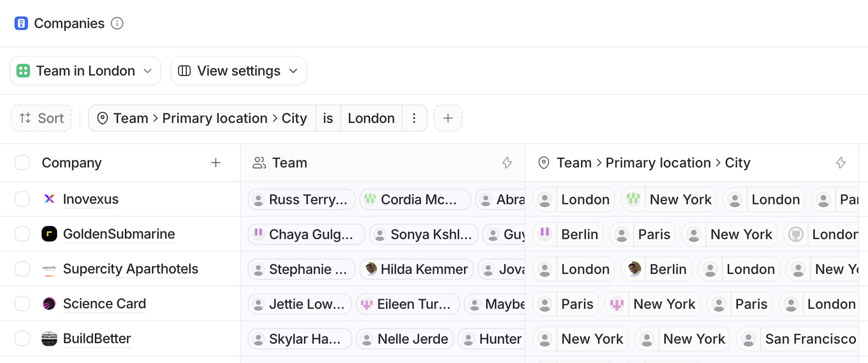868x363 pixels.
Task: Open the Team in London view dropdown
Action: (85, 71)
